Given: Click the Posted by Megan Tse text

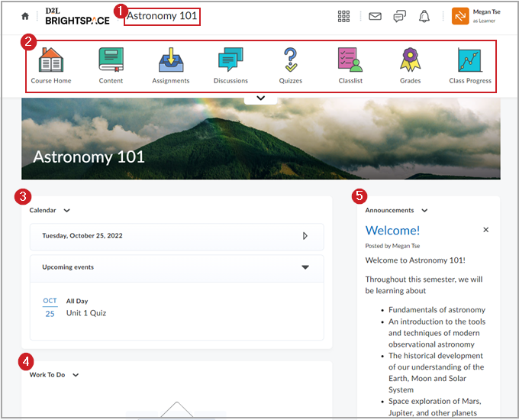Looking at the screenshot, I should 392,246.
